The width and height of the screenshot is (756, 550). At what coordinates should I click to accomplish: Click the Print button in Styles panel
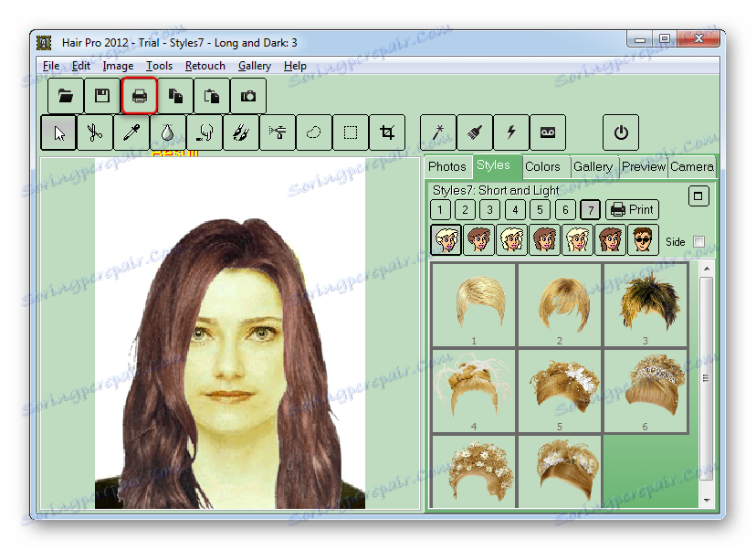click(632, 210)
